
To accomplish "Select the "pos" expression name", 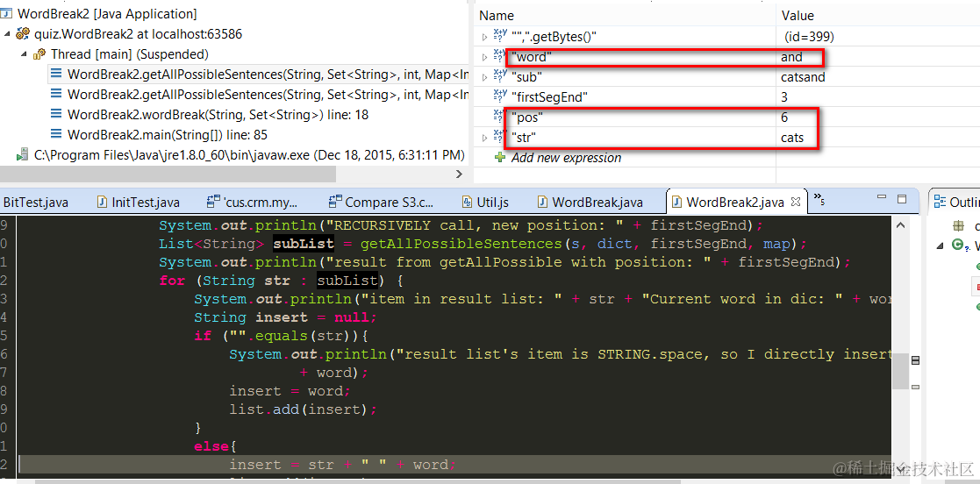I will pyautogui.click(x=527, y=117).
